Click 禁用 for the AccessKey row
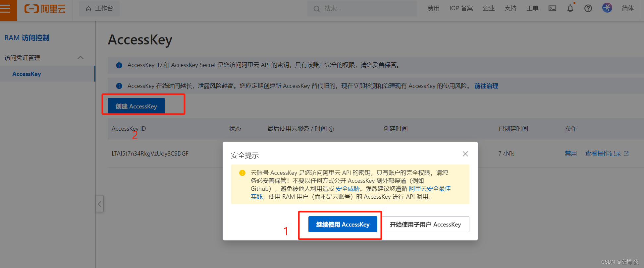Viewport: 644px width, 268px height. [x=570, y=154]
